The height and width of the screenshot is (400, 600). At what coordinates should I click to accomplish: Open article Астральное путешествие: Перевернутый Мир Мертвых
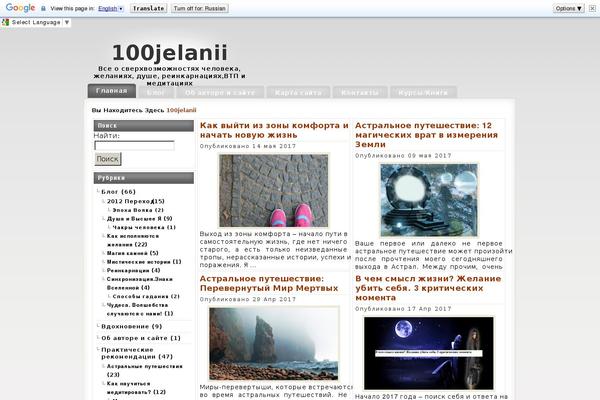coord(269,283)
